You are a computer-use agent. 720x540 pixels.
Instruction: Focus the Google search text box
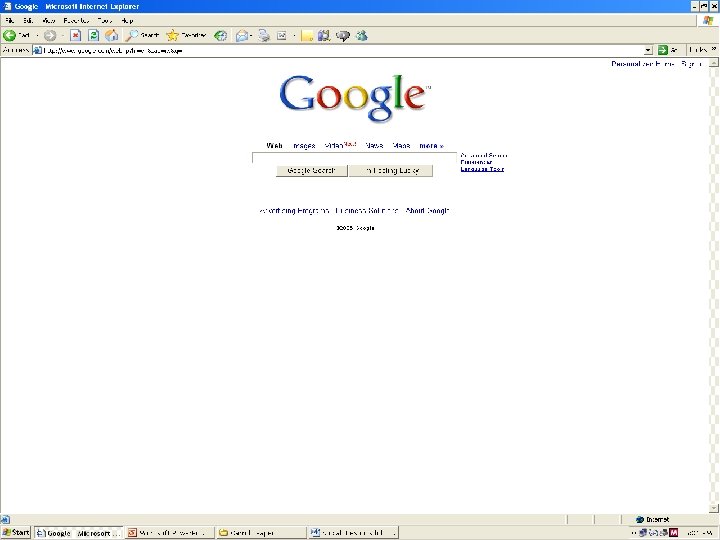pyautogui.click(x=354, y=158)
